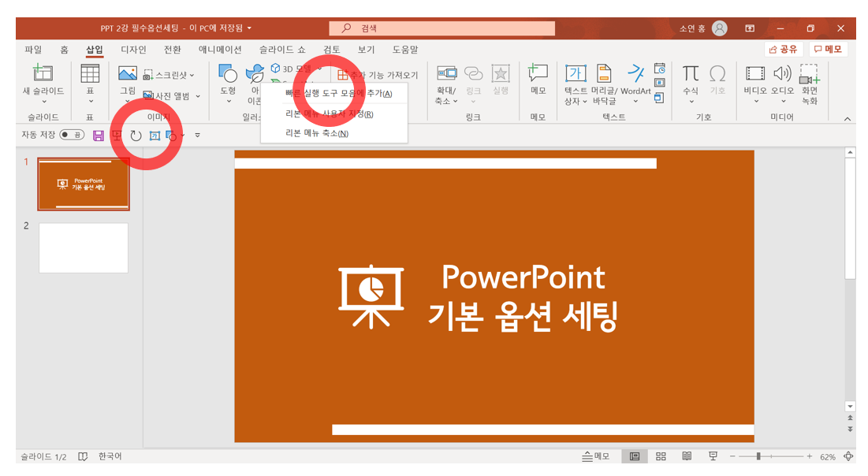Collapse the ribbon with the chevron arrow
This screenshot has height=476, width=868.
847,118
